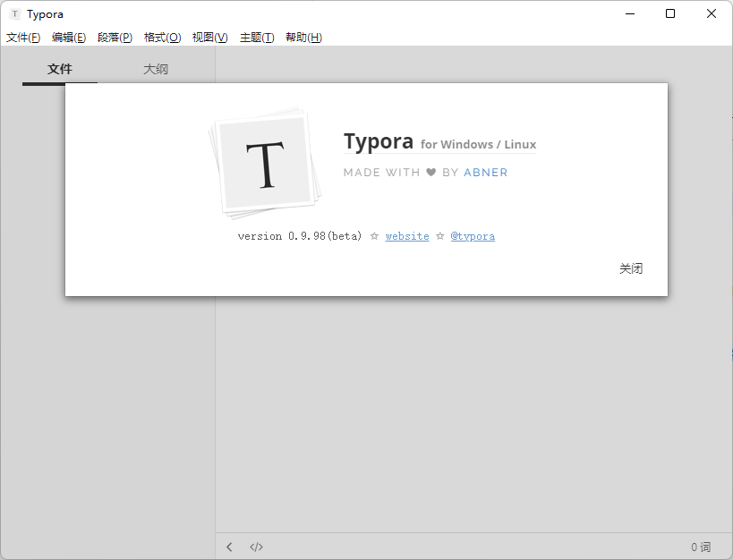The image size is (733, 560).
Task: Open the 段落 menu
Action: pyautogui.click(x=115, y=37)
